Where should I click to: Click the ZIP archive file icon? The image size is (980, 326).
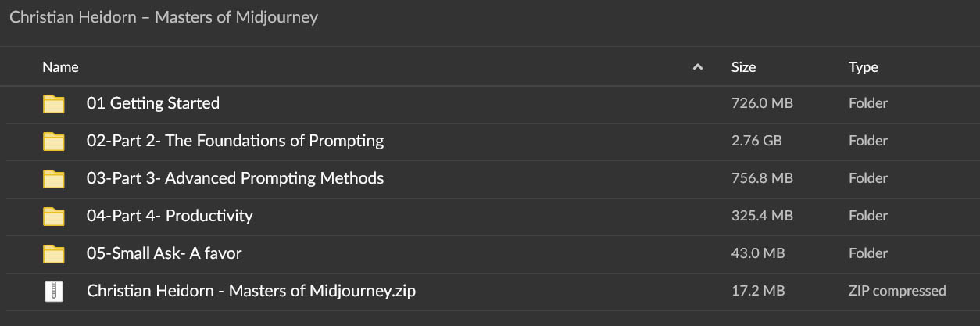point(53,291)
